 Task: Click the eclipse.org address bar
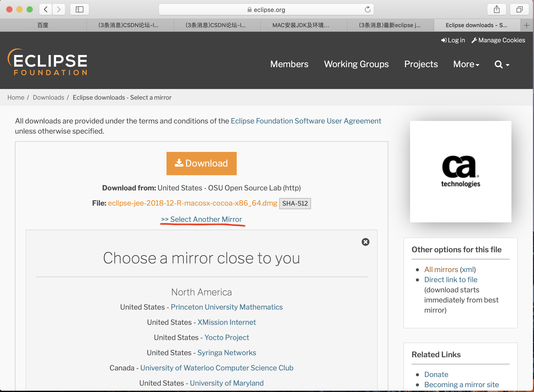(266, 10)
